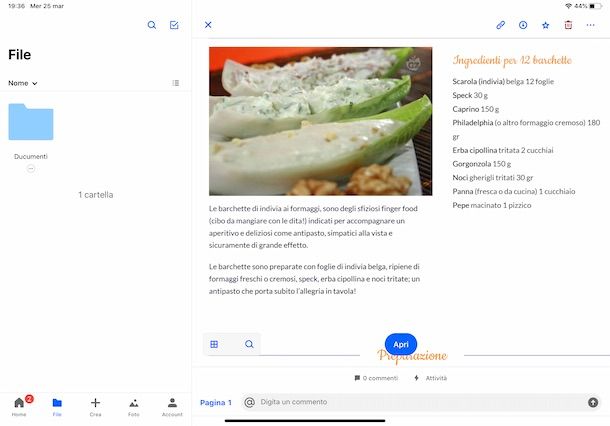Image resolution: width=610 pixels, height=426 pixels.
Task: Tap the recipe photo of barchette
Action: (x=321, y=121)
